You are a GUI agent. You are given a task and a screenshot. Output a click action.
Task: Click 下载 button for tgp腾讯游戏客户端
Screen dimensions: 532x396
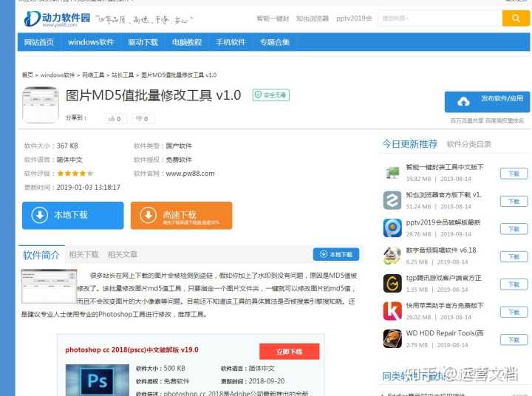coord(514,284)
